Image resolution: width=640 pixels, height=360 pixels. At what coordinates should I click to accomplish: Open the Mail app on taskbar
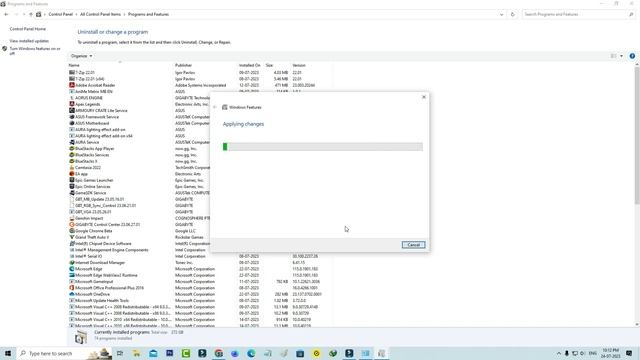[x=153, y=353]
